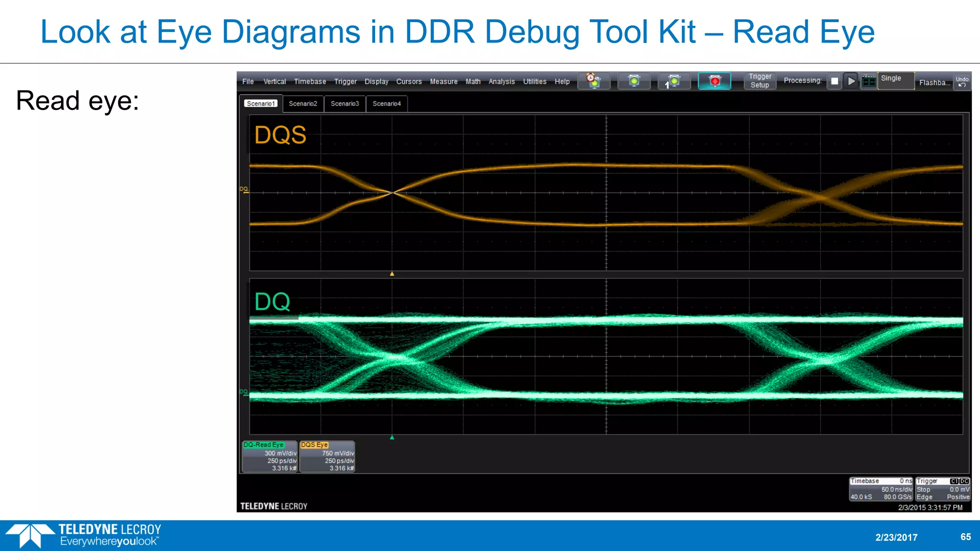Click the DQS trace level indicator at left
Image resolution: width=980 pixels, height=551 pixels.
[244, 190]
